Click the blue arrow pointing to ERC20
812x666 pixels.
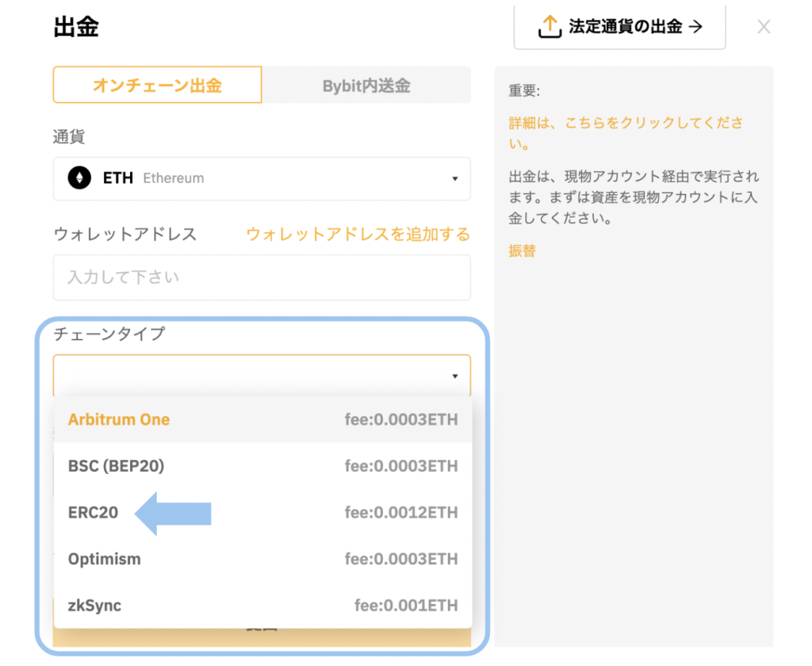coord(173,514)
